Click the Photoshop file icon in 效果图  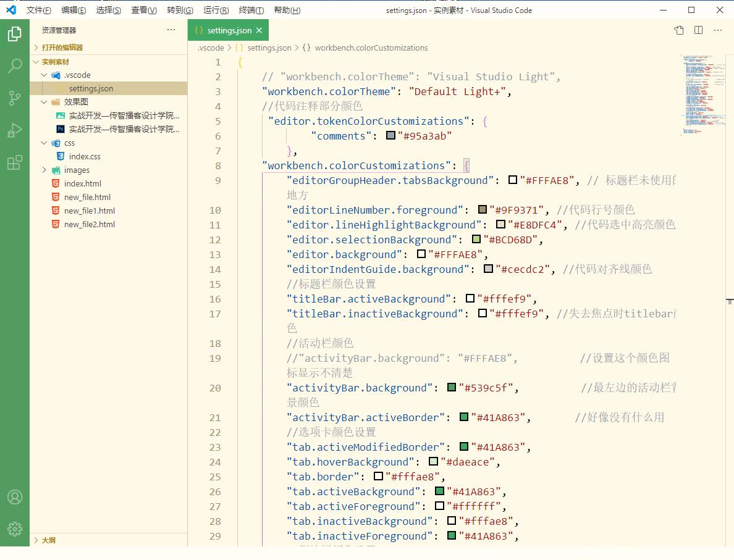(x=61, y=129)
